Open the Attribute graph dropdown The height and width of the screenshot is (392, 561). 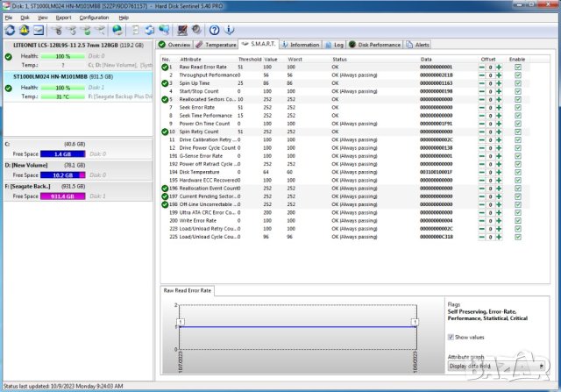(x=495, y=366)
